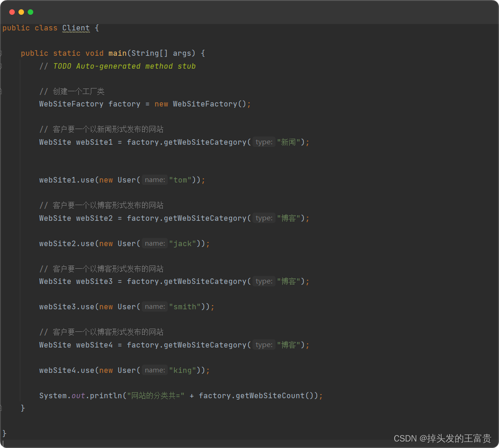Click the webSite2 variable declaration

[x=95, y=218]
